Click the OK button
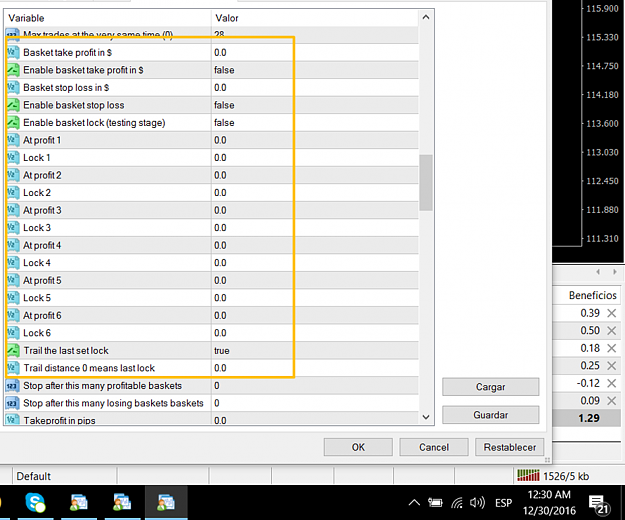This screenshot has width=625, height=520. tap(358, 447)
